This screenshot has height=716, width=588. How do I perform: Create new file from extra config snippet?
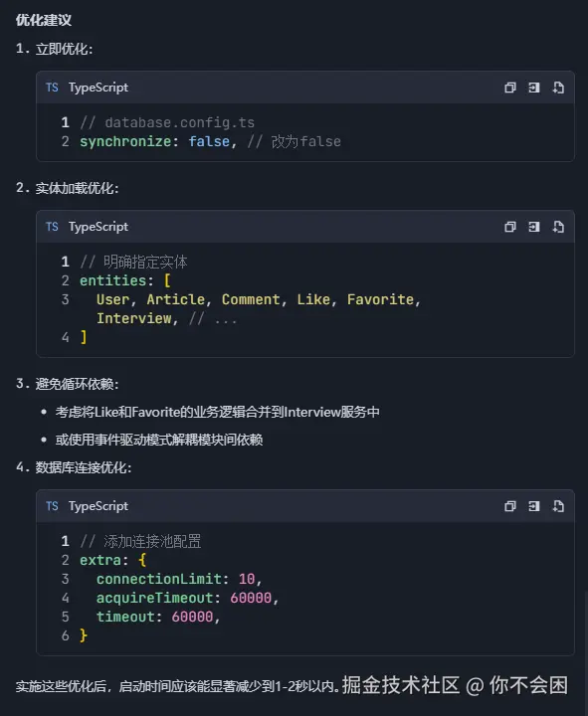click(x=558, y=506)
